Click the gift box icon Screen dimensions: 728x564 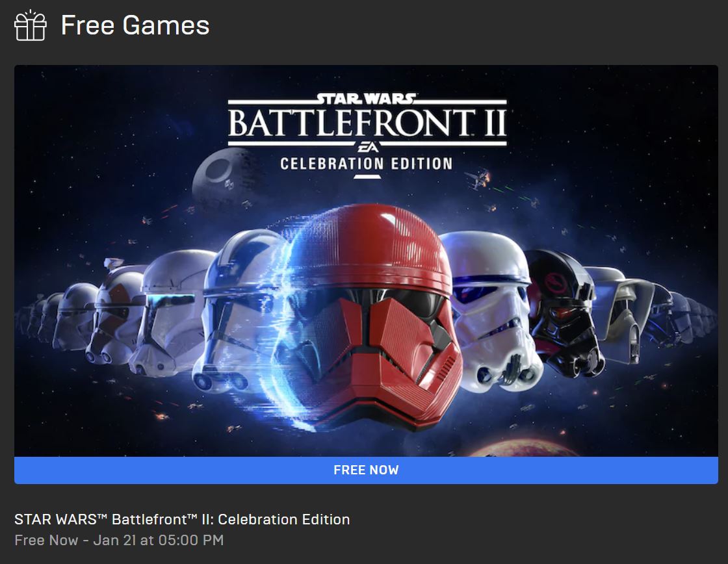click(30, 25)
